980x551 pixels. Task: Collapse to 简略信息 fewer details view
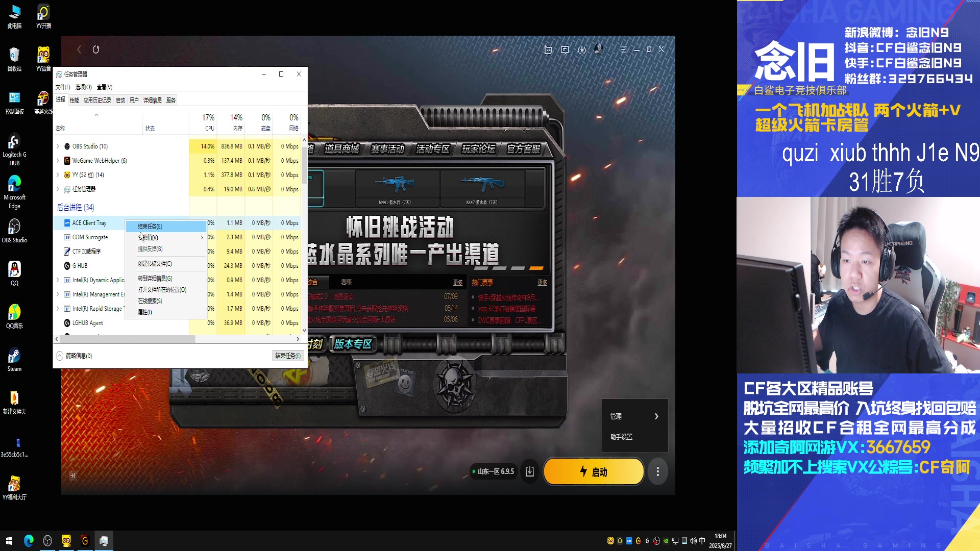(75, 356)
